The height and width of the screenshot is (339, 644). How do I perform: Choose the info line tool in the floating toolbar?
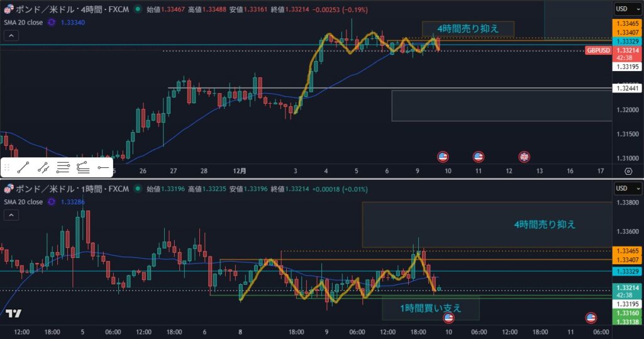click(43, 167)
